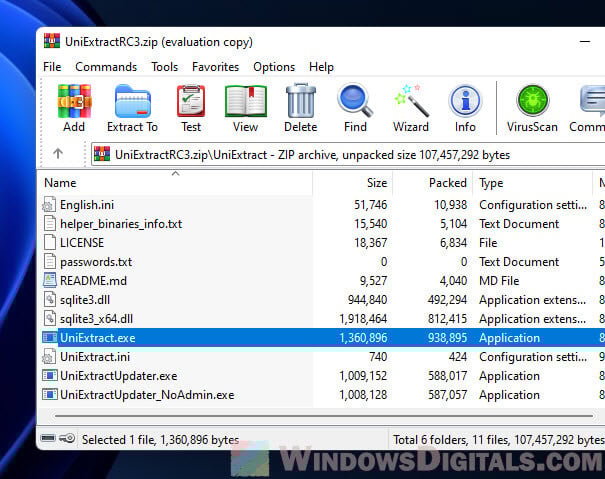Click the size value 1,918,464
605x479 pixels.
click(363, 319)
